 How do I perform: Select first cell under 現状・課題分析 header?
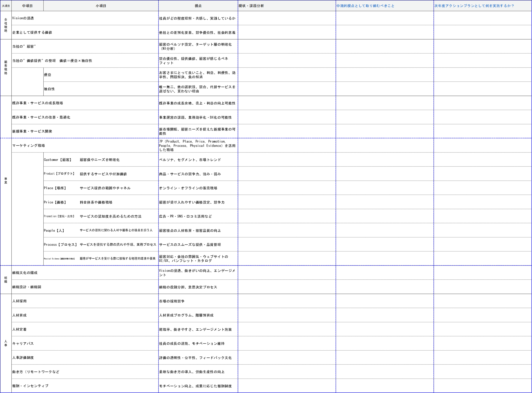287,18
